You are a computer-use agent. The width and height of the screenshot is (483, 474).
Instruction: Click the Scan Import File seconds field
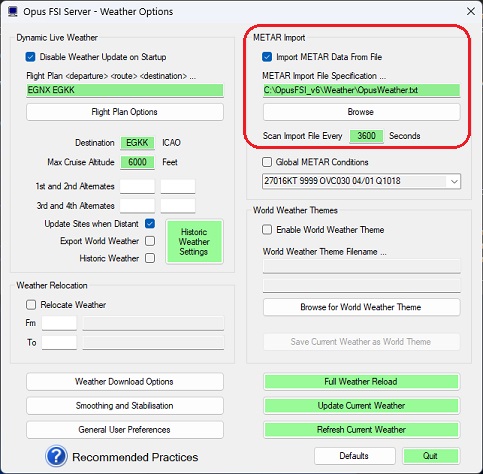point(366,136)
